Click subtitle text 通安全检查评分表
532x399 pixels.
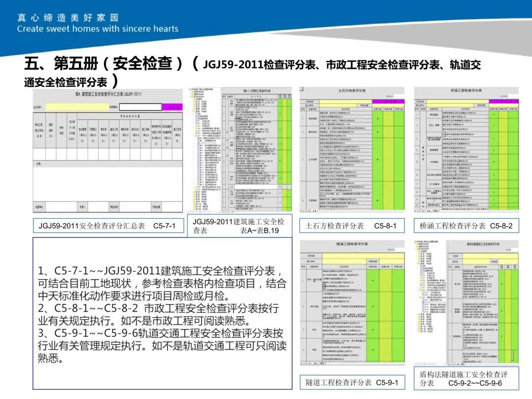[66, 82]
